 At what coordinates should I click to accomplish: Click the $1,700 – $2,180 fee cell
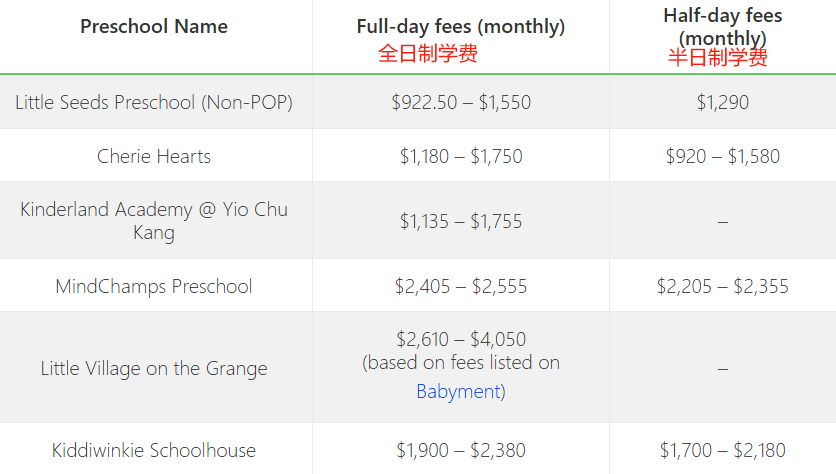722,451
